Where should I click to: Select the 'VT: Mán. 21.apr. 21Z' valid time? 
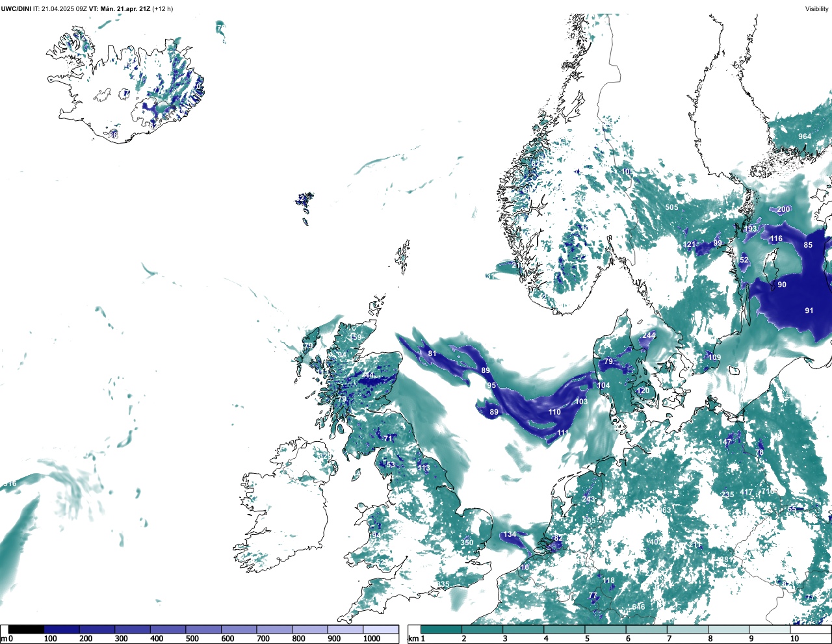click(119, 8)
